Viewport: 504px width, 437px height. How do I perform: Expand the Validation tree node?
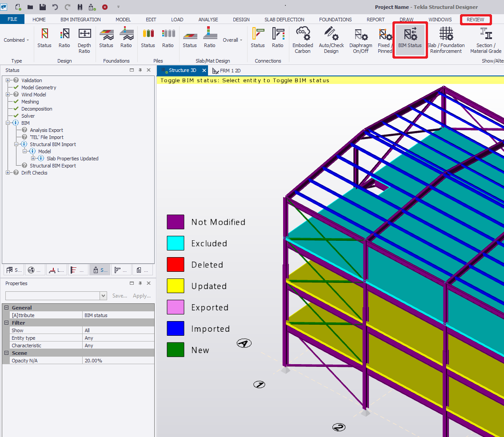(8, 80)
